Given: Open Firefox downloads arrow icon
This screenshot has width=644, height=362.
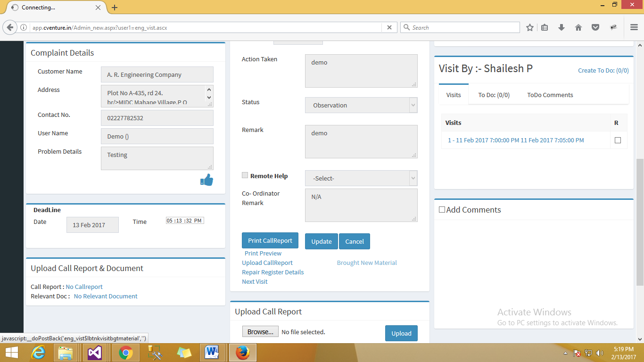Looking at the screenshot, I should pyautogui.click(x=561, y=28).
